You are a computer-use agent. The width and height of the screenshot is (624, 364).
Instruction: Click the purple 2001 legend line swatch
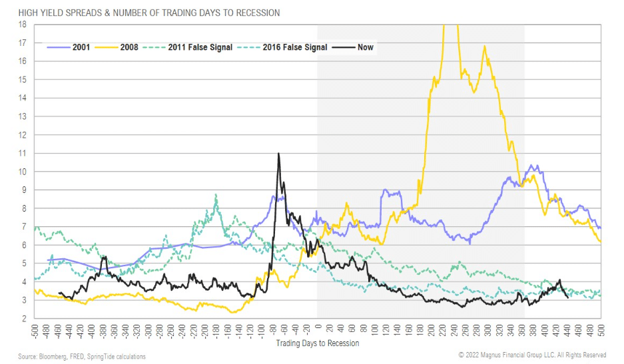(59, 47)
